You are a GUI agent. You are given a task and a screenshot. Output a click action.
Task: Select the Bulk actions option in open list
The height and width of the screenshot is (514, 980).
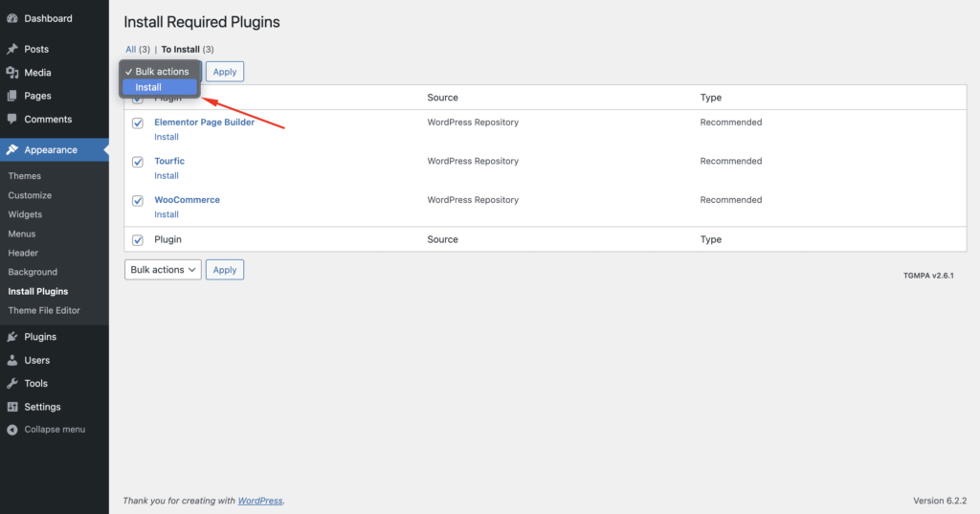[160, 71]
